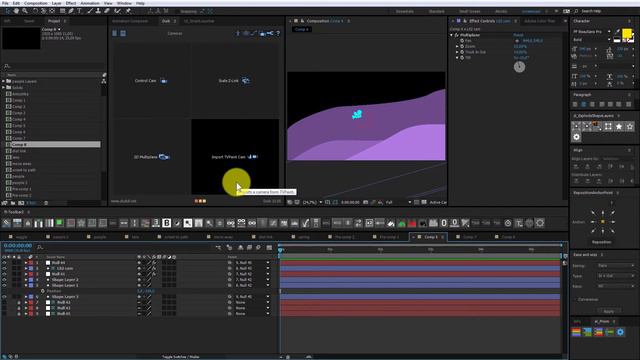Click the Motion Blur timeline icon
640x360 pixels.
[258, 247]
